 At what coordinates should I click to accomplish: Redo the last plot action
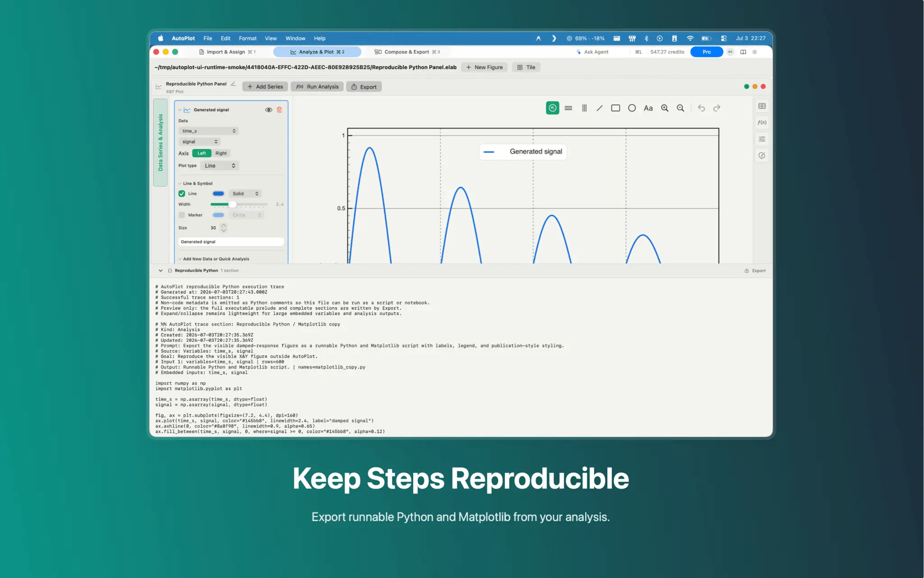click(x=717, y=108)
